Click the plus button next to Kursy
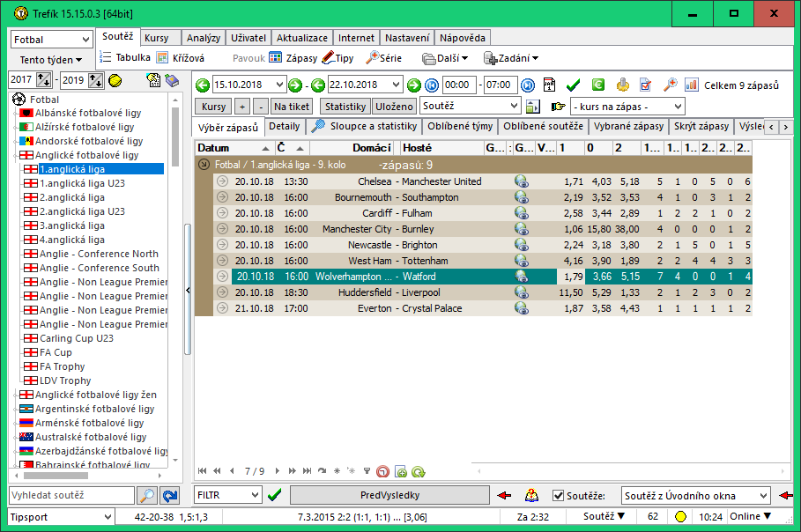 tap(242, 107)
